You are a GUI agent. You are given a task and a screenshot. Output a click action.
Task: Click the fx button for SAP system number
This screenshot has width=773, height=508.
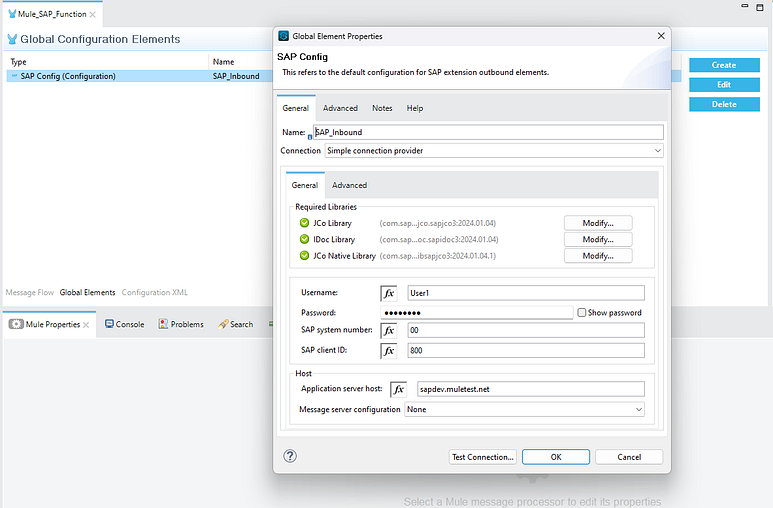pyautogui.click(x=389, y=330)
